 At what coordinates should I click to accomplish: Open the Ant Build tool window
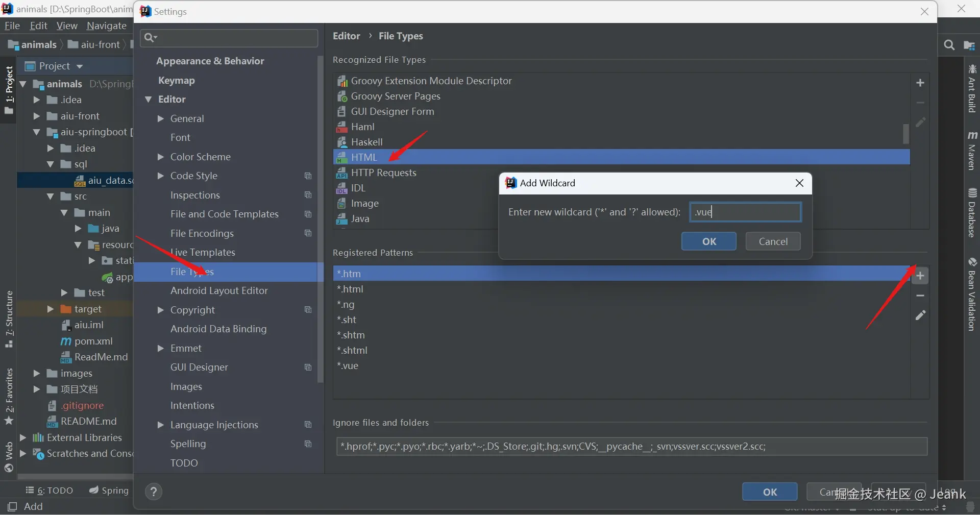coord(972,88)
